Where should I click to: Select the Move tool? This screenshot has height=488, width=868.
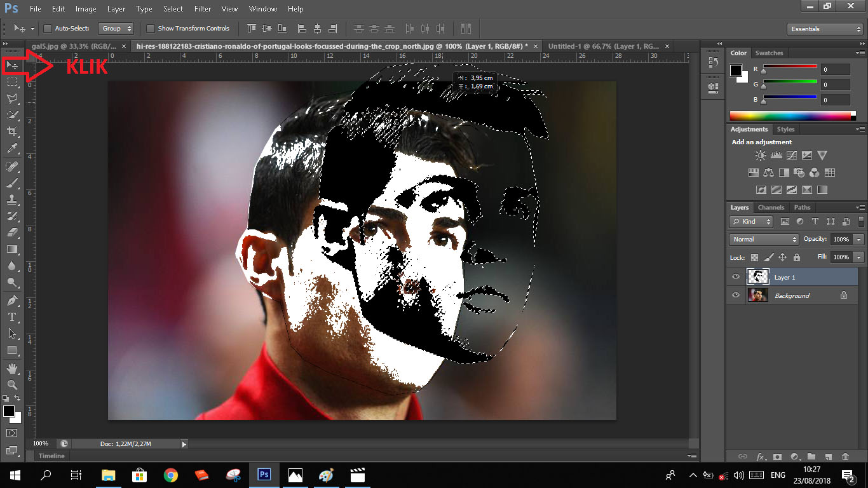point(12,65)
